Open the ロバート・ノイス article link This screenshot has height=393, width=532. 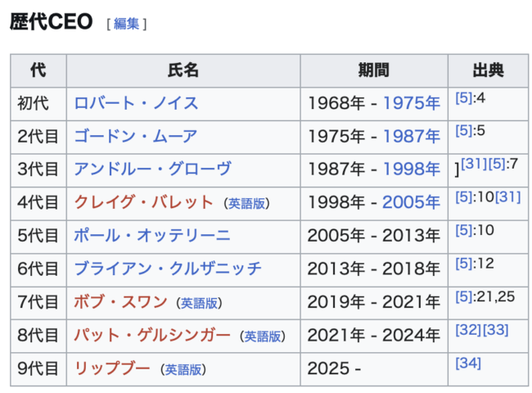coord(136,103)
